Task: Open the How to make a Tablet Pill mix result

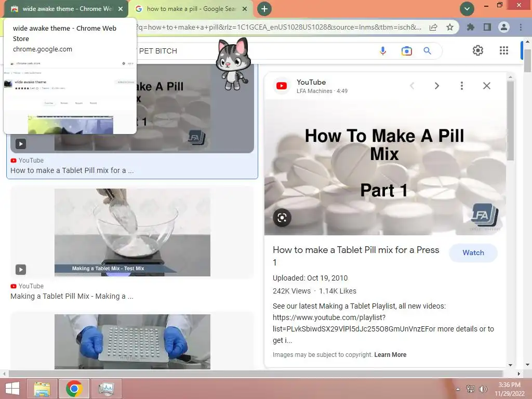Action: point(72,170)
